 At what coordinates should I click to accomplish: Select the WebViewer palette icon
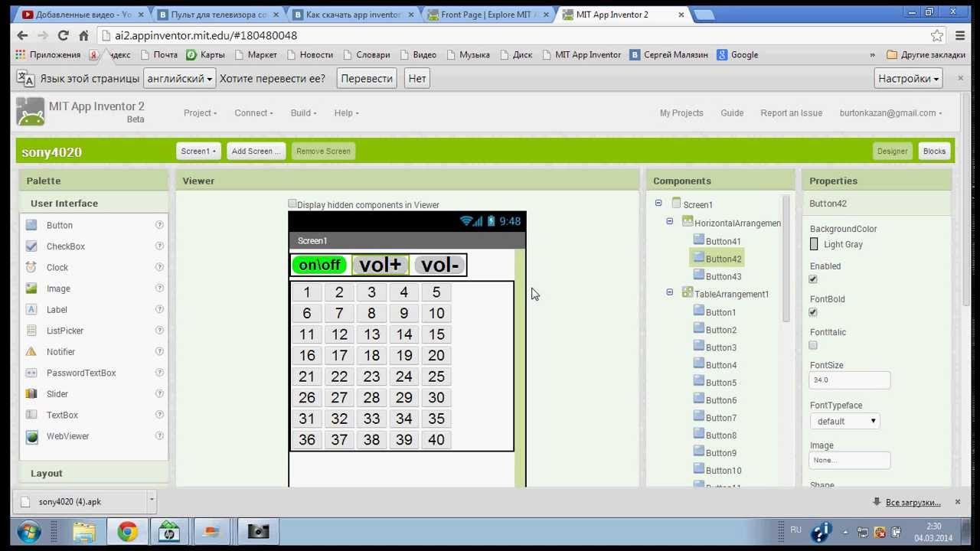(x=31, y=436)
